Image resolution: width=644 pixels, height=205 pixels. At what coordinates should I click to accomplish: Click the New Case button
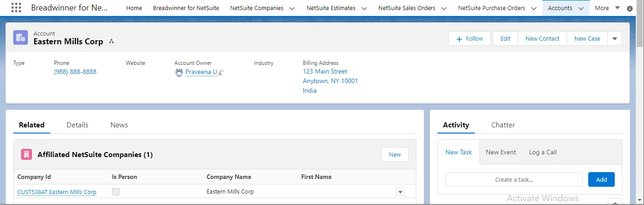[x=587, y=39]
